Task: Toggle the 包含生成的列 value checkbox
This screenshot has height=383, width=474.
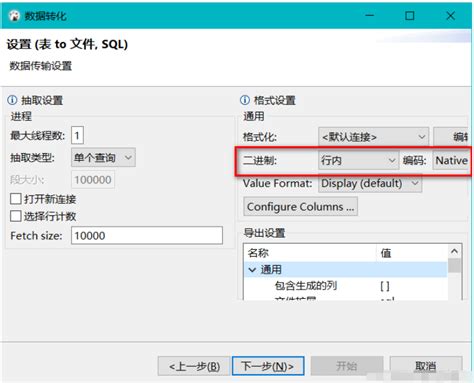Action: (x=385, y=286)
